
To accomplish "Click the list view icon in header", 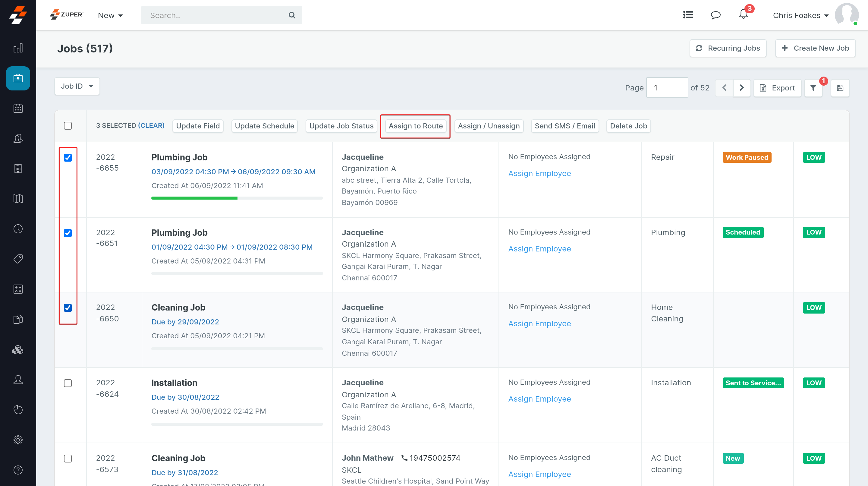I will (x=688, y=15).
